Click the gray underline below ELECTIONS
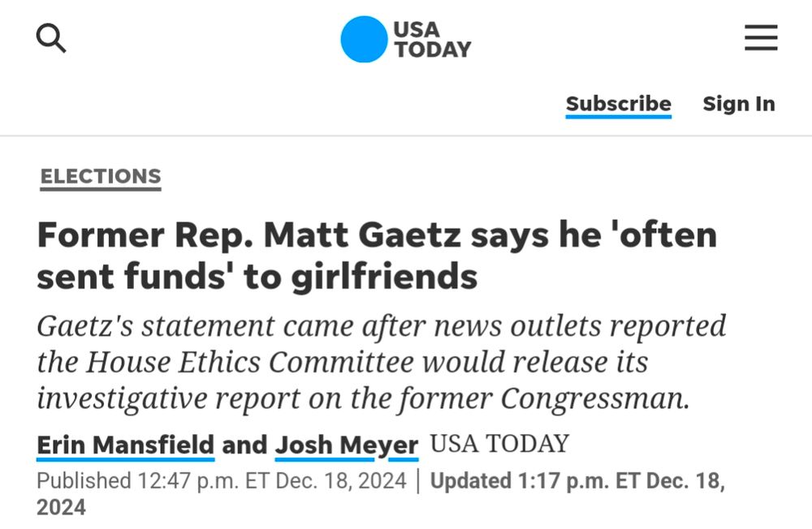The width and height of the screenshot is (812, 529). (99, 190)
